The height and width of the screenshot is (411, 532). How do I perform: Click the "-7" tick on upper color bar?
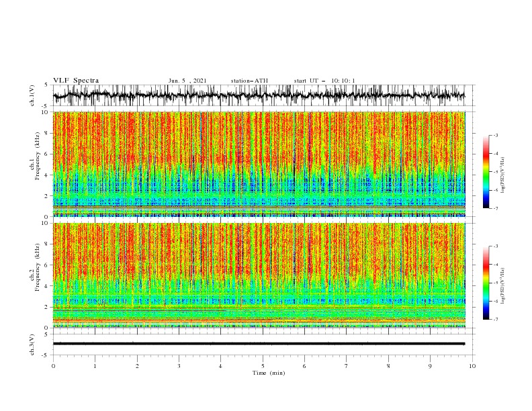[496, 208]
